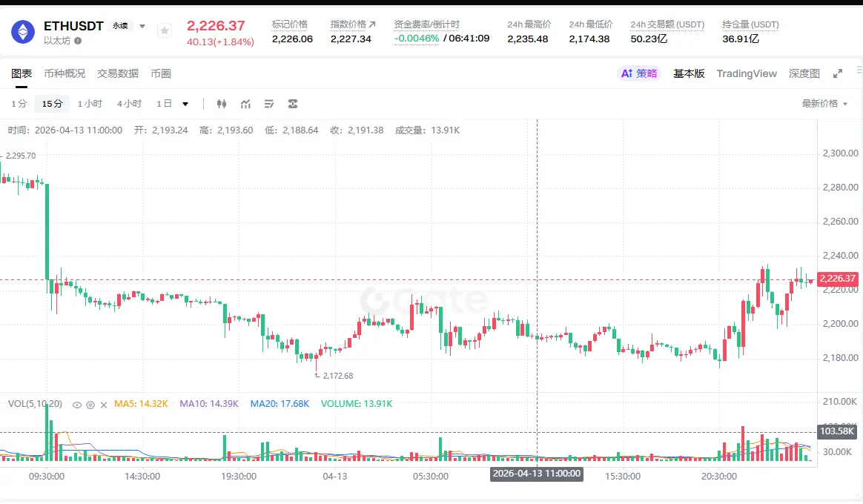Screen dimensions: 863x504
Task: Click the -0.0046% funding rate value
Action: click(x=417, y=39)
